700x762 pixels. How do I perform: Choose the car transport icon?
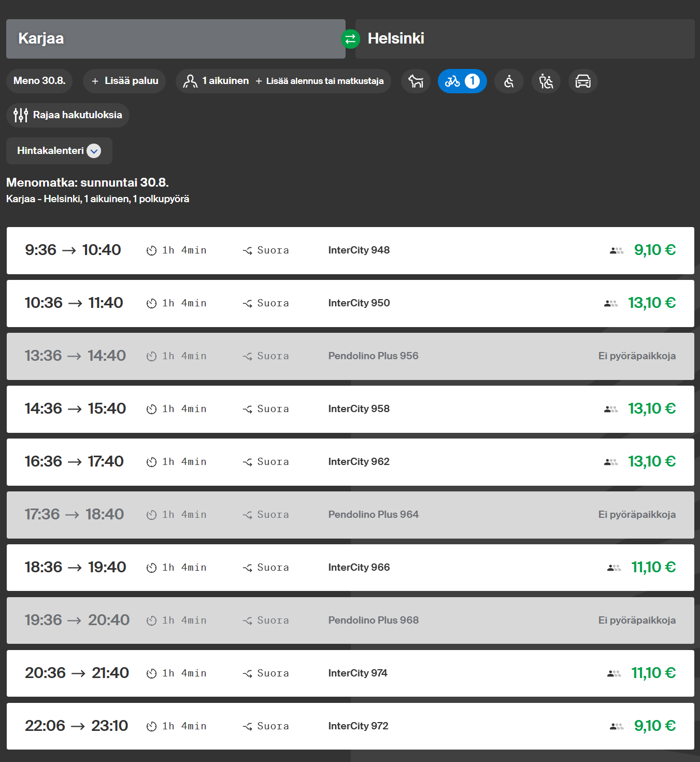(x=583, y=81)
